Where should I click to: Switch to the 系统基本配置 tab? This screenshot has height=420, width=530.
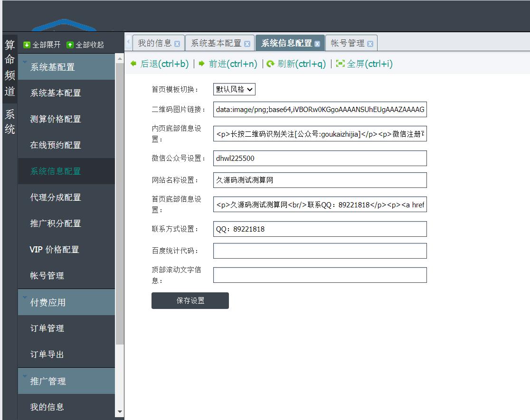tap(216, 43)
